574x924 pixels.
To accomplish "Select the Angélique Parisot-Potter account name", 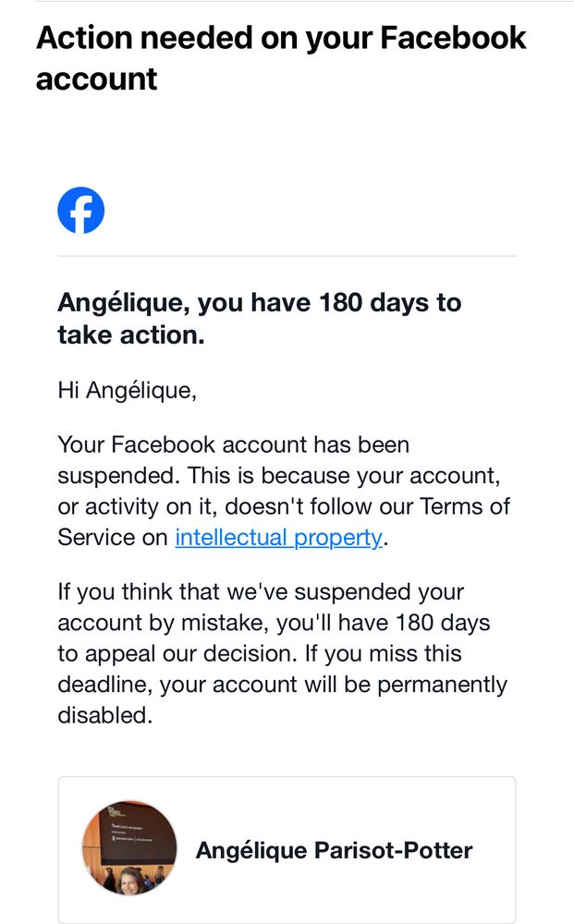I will pyautogui.click(x=335, y=850).
